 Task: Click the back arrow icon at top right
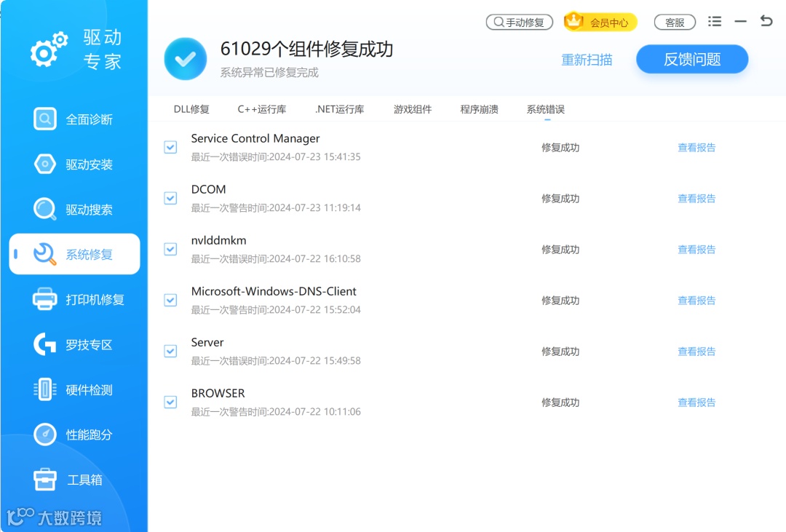click(766, 21)
